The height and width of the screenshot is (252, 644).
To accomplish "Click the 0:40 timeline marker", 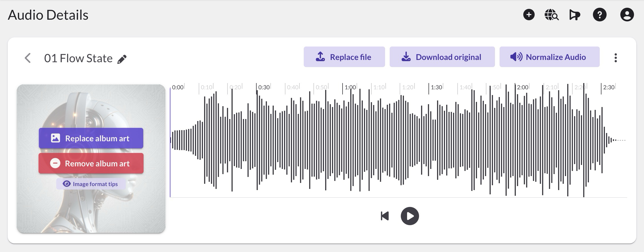I will pos(293,87).
